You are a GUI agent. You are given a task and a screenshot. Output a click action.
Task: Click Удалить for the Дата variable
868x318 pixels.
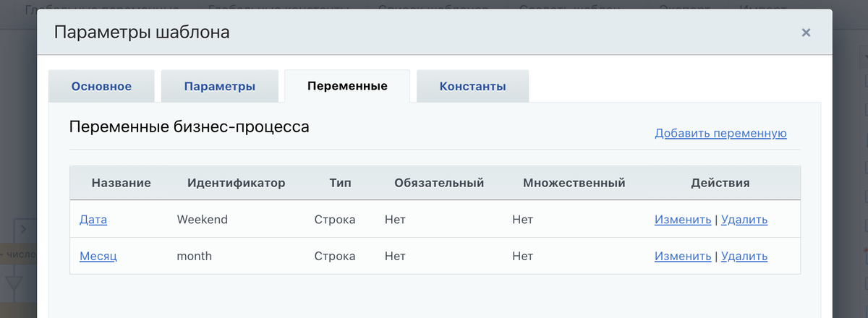[744, 220]
